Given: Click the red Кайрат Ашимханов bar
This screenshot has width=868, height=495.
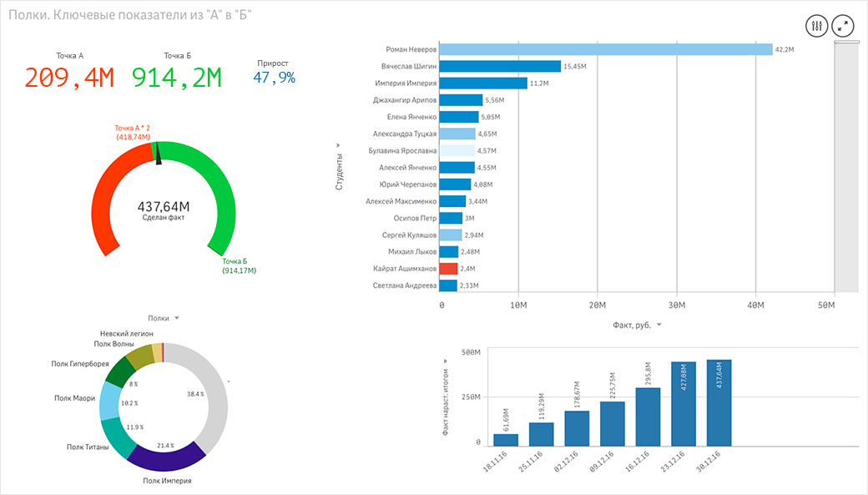Looking at the screenshot, I should pyautogui.click(x=448, y=269).
